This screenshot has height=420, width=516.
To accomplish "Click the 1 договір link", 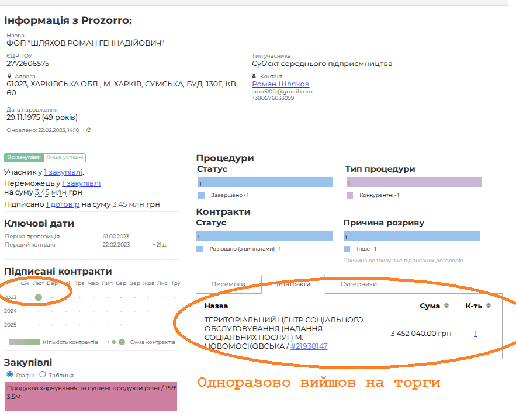I will point(63,204).
